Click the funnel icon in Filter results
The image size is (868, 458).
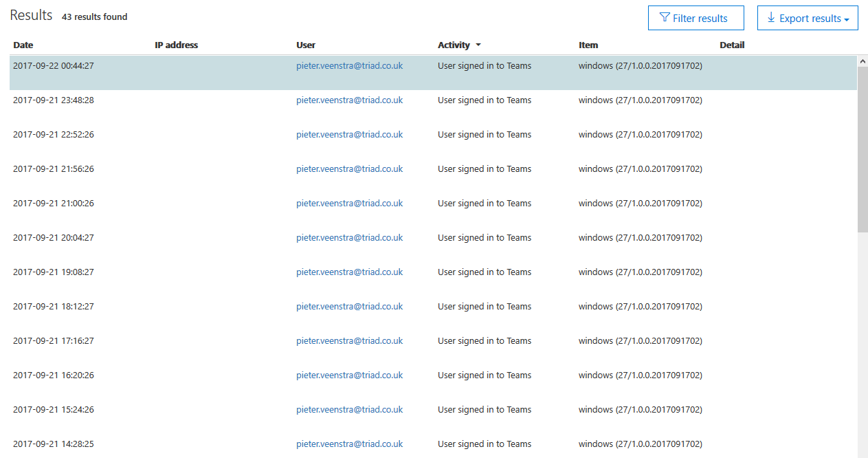(x=664, y=18)
